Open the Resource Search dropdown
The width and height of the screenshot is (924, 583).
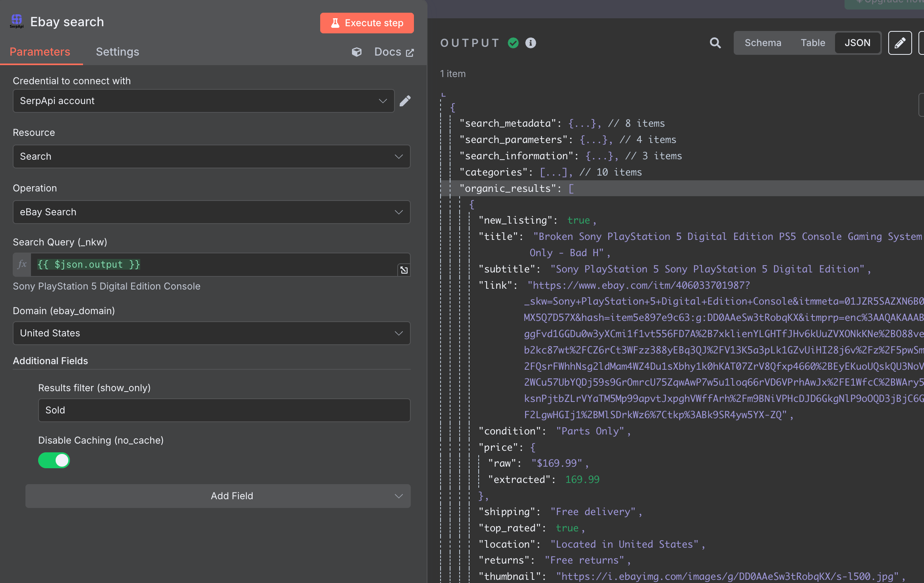point(211,156)
